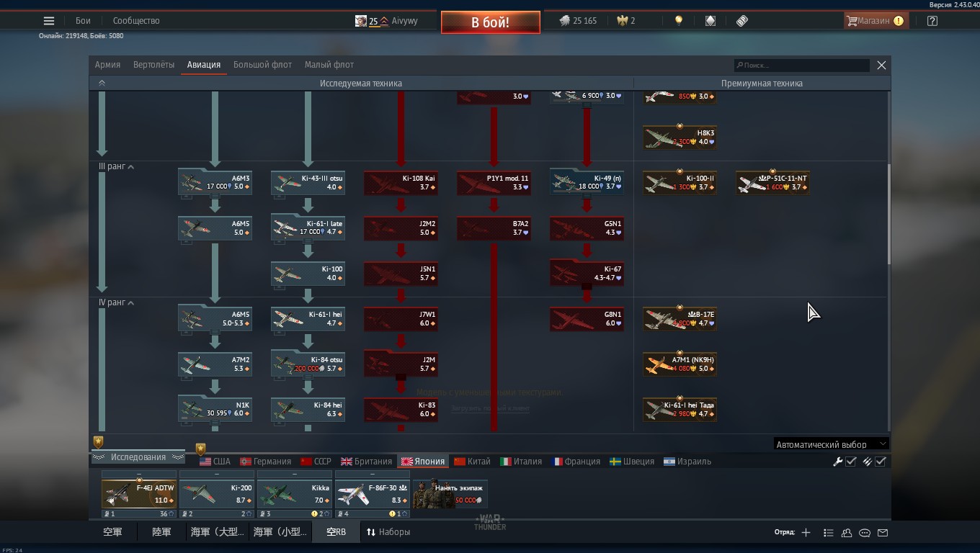Open the Бои menu
The height and width of the screenshot is (553, 980).
(x=84, y=21)
